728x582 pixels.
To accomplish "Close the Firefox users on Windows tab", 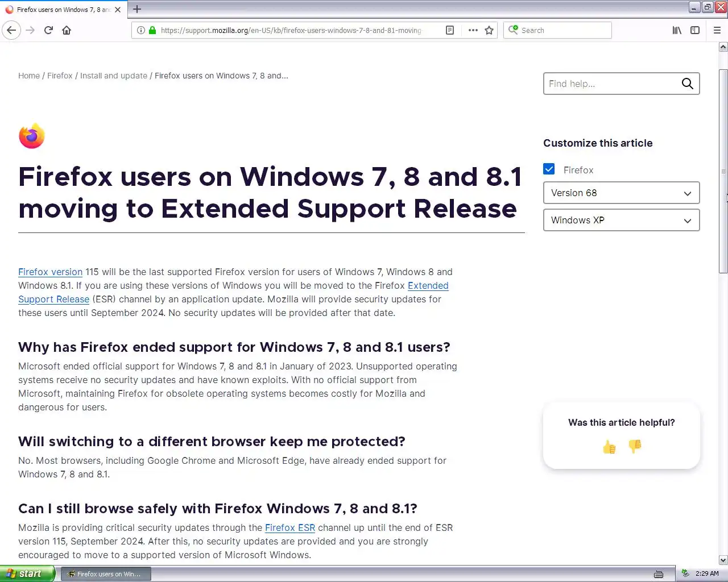I will click(118, 10).
